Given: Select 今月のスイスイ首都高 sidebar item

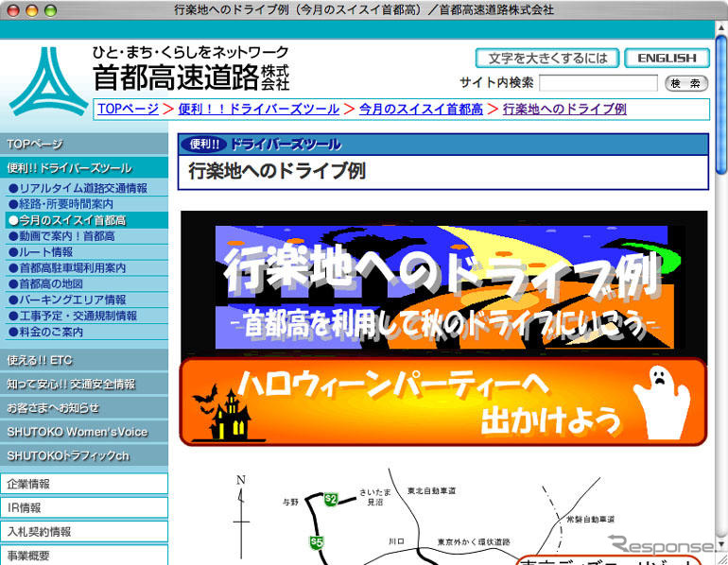Looking at the screenshot, I should [87, 220].
